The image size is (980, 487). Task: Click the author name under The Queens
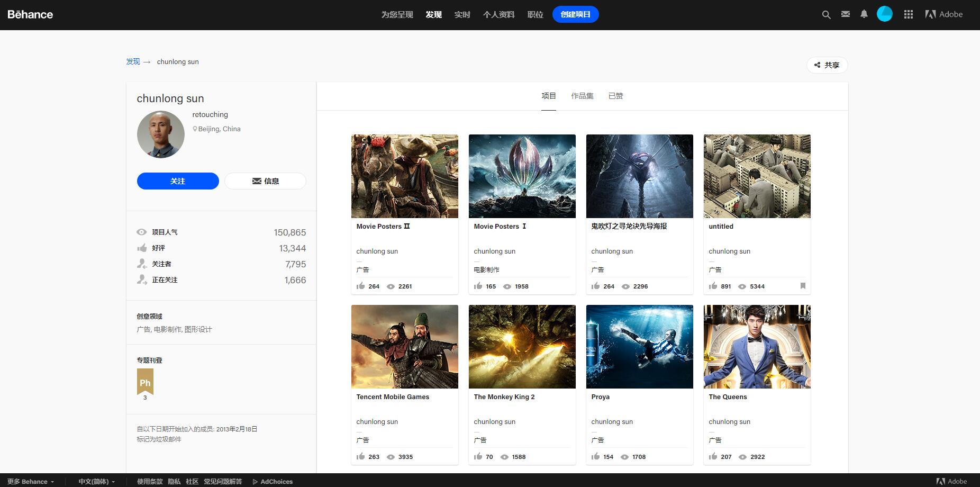click(x=730, y=422)
